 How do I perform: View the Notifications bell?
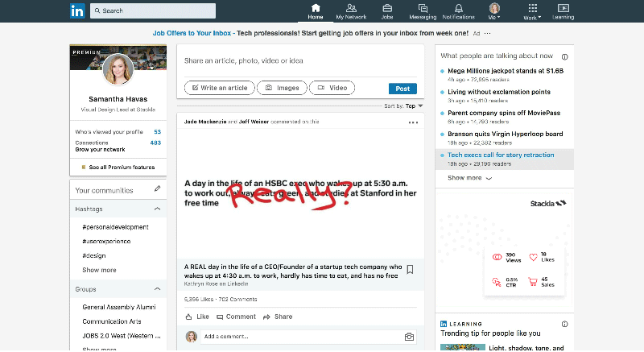pos(458,11)
